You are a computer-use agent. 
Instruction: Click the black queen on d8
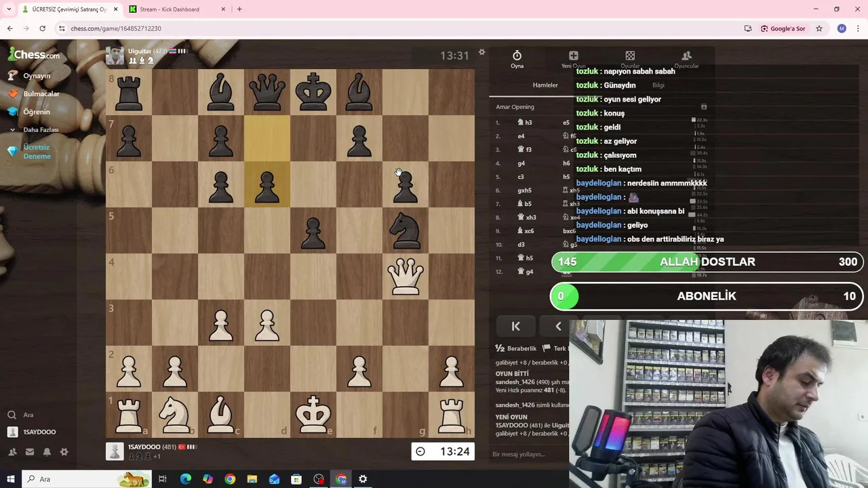click(267, 92)
